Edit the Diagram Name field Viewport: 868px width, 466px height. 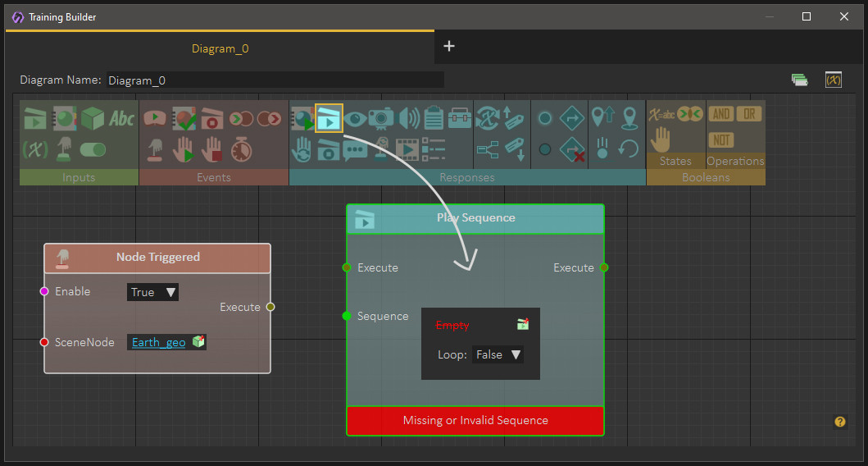click(275, 80)
